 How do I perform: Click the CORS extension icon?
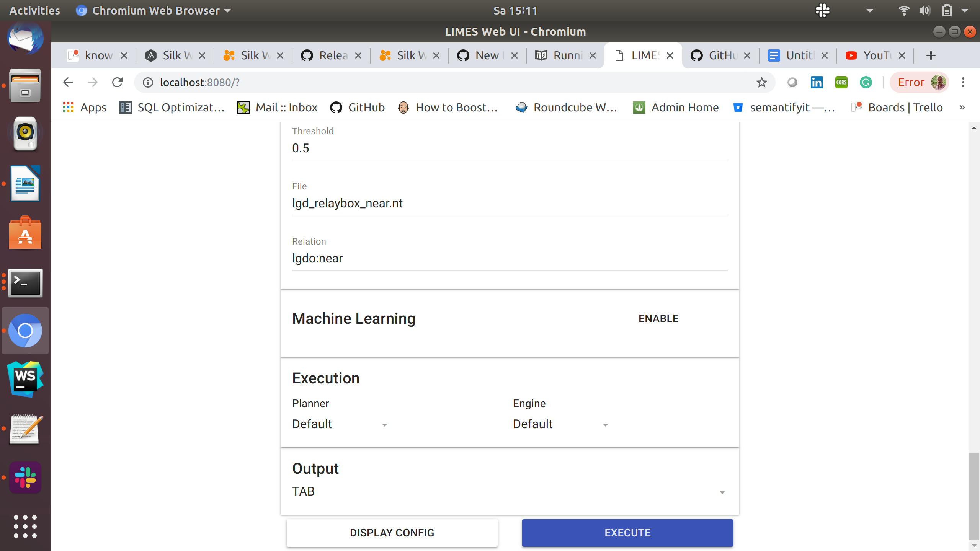tap(841, 82)
